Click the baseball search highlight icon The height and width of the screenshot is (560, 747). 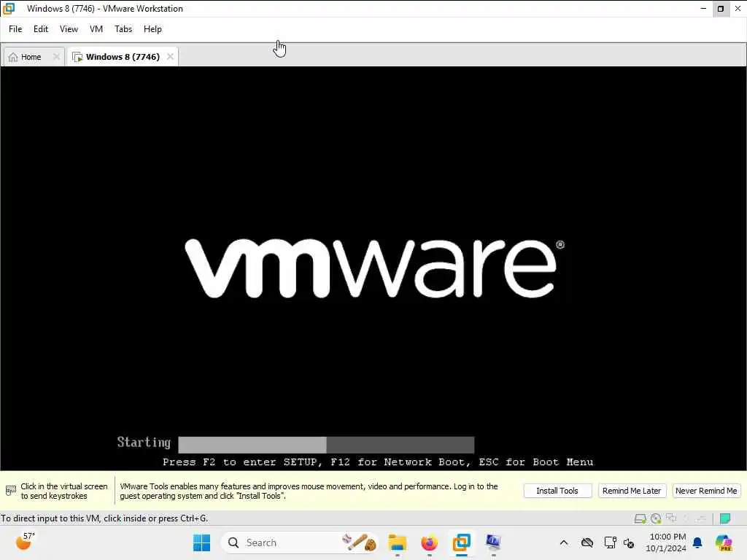[359, 542]
